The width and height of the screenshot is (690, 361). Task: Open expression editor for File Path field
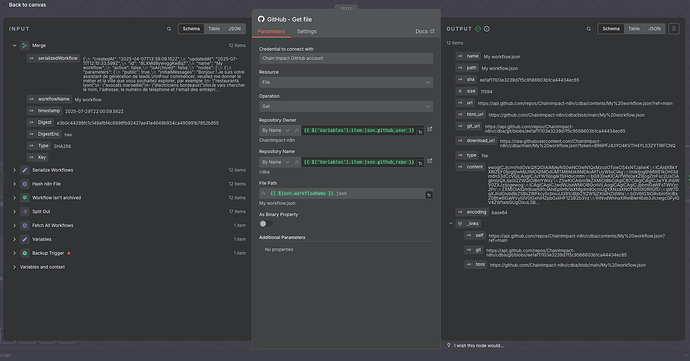pyautogui.click(x=429, y=194)
